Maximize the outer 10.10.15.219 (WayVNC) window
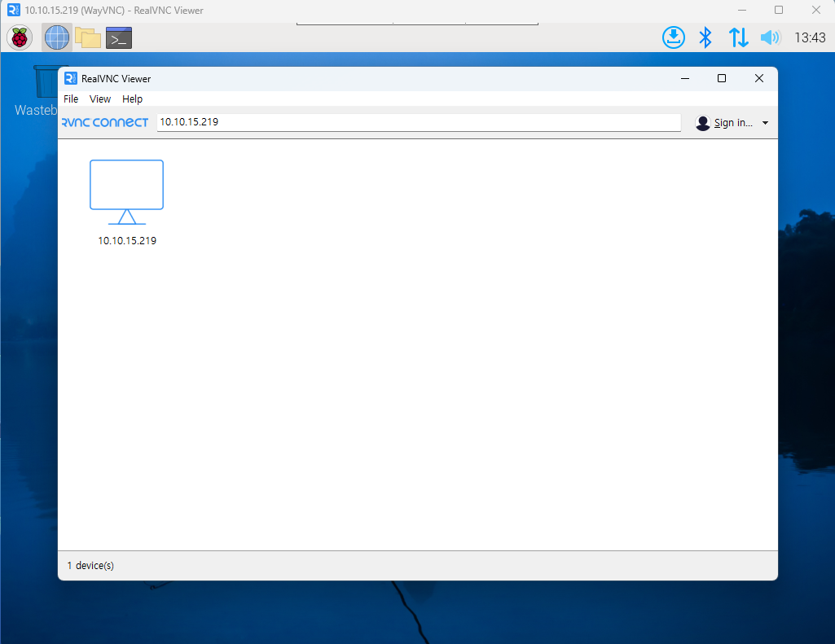The image size is (835, 644). (779, 10)
